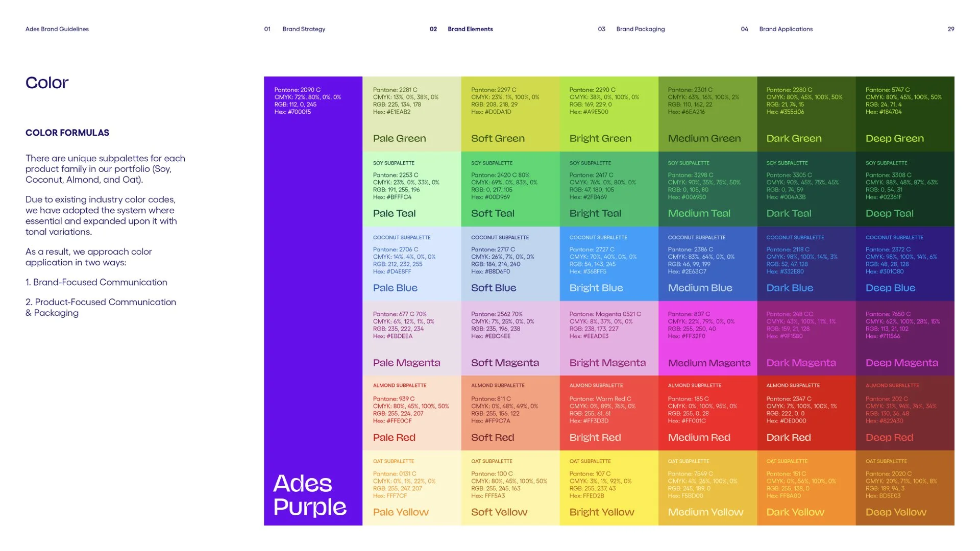Select the Bright Green swatch
The height and width of the screenshot is (551, 980).
coord(609,114)
